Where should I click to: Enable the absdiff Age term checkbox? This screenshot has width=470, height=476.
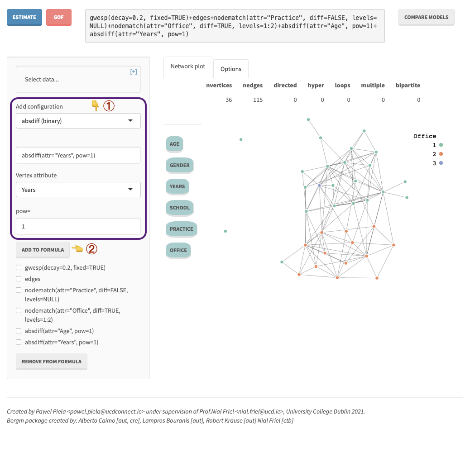pyautogui.click(x=19, y=331)
